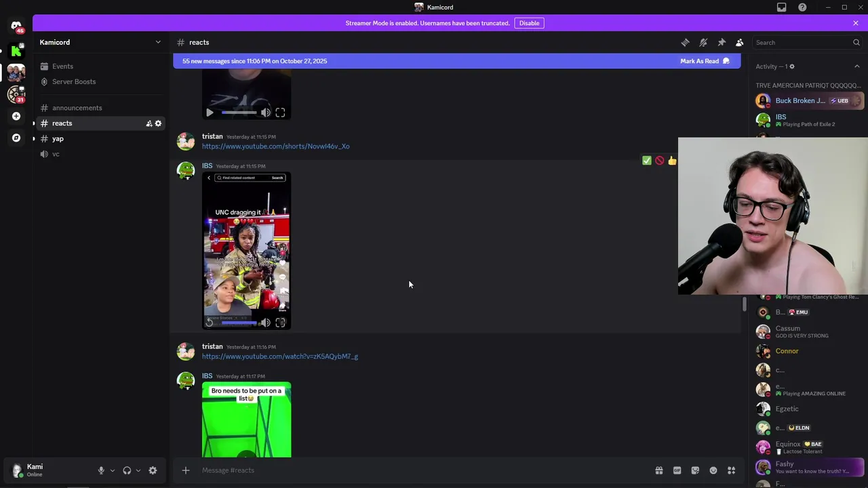Open Connor member profile
This screenshot has width=868, height=488.
pos(809,351)
